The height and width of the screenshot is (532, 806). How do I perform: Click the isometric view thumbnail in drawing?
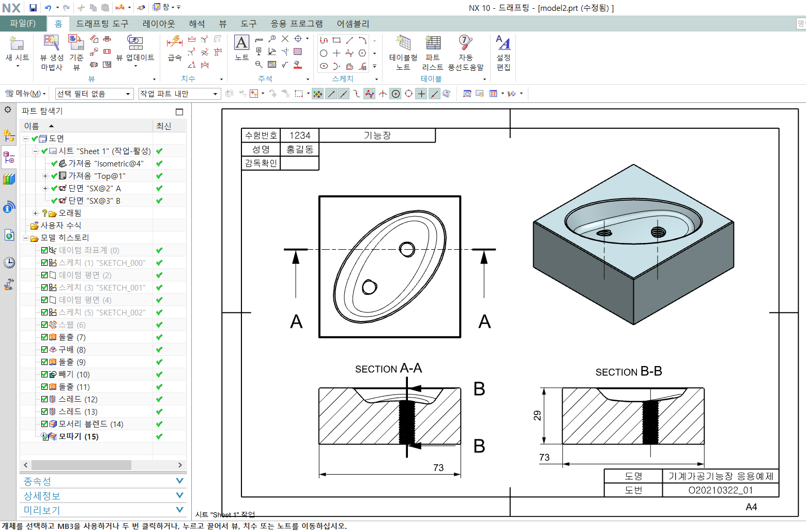coord(633,245)
